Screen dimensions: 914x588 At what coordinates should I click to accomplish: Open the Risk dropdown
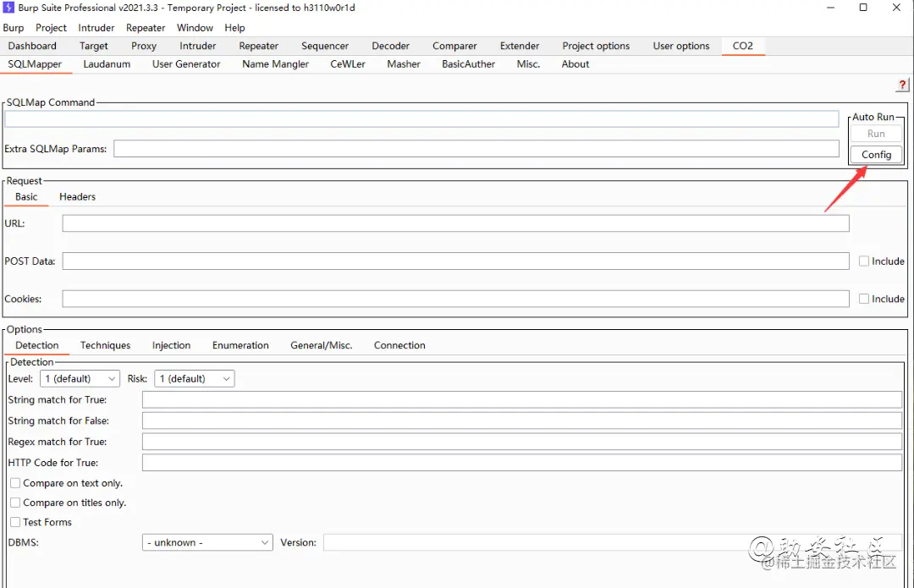tap(194, 379)
